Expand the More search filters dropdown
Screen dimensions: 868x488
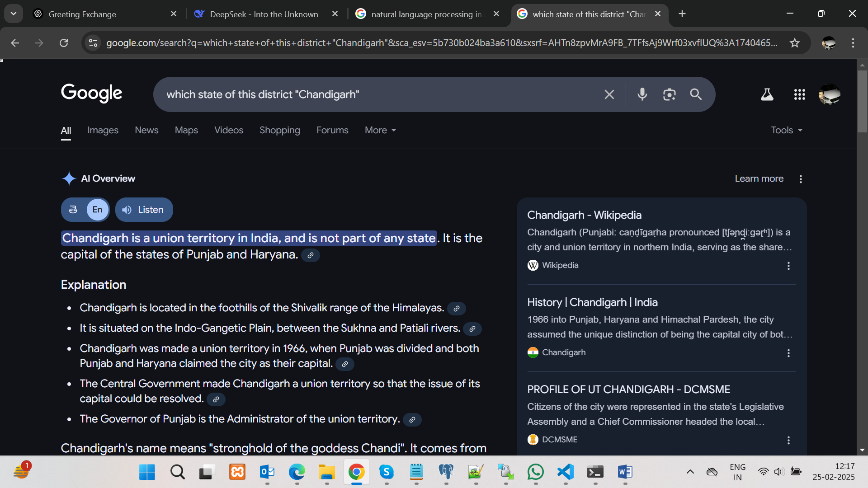(380, 130)
